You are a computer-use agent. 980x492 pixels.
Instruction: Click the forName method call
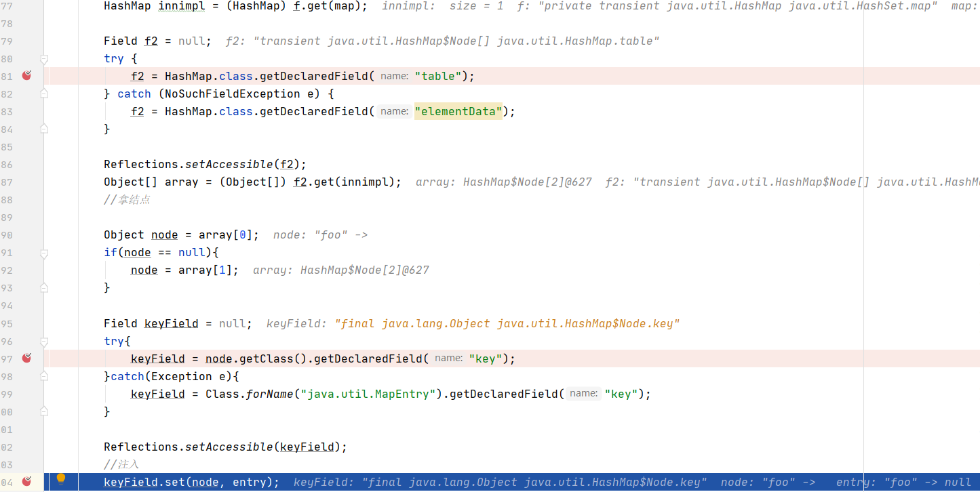click(x=270, y=394)
